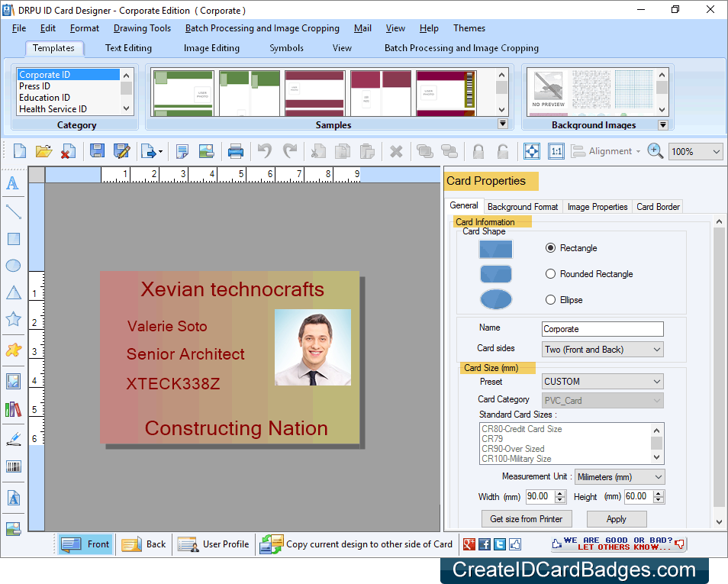Open the File menu

point(19,28)
